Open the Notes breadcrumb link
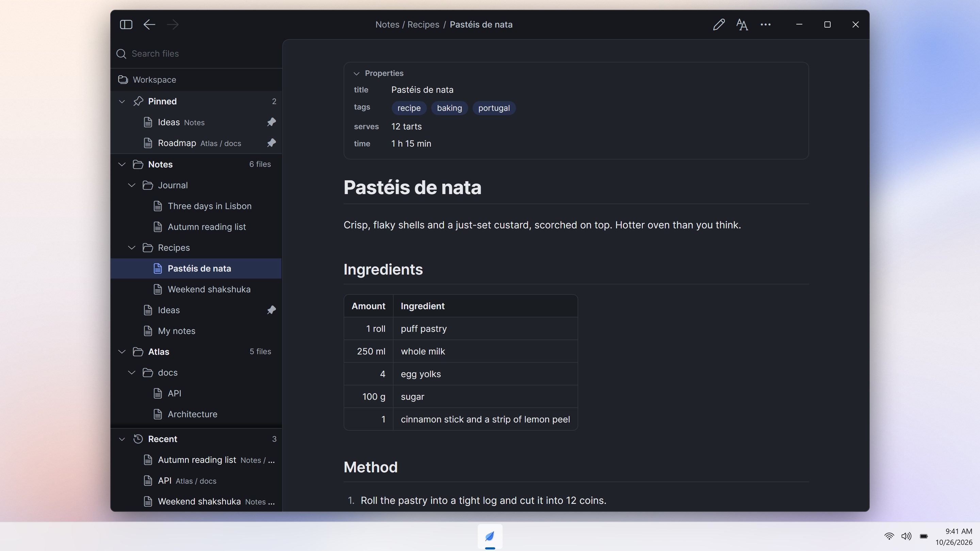 [387, 25]
